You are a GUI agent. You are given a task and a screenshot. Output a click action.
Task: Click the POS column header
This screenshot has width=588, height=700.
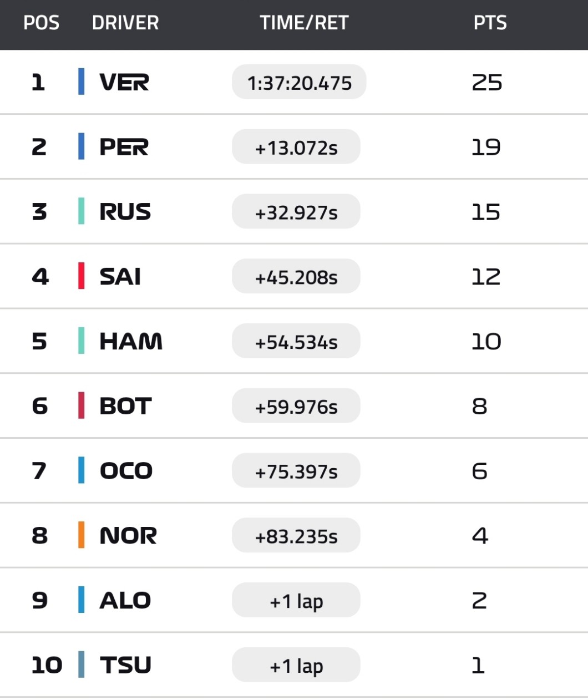point(41,23)
